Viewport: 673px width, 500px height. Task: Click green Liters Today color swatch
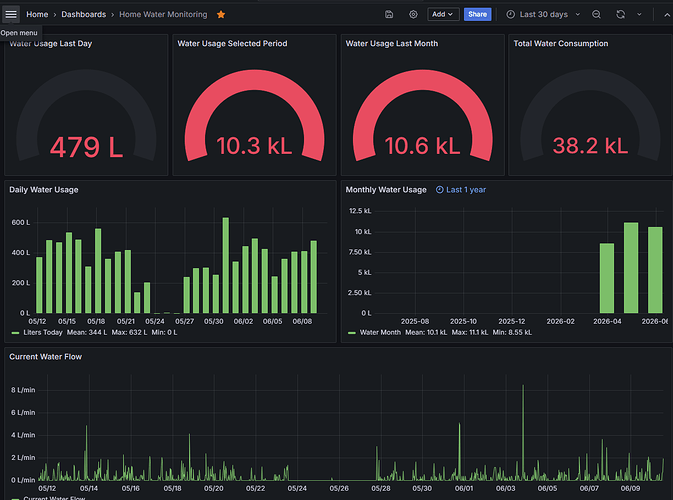click(15, 333)
